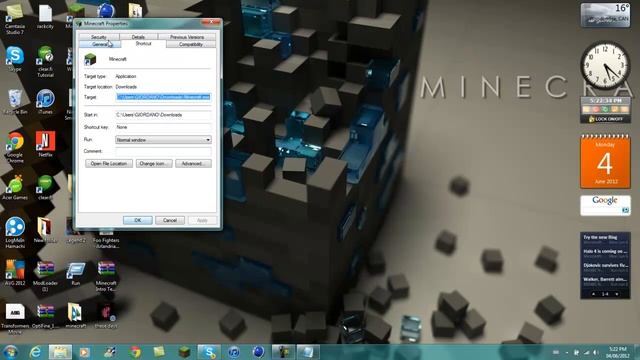Click the Comment field
Viewport: 640px width, 360px height.
(x=163, y=151)
